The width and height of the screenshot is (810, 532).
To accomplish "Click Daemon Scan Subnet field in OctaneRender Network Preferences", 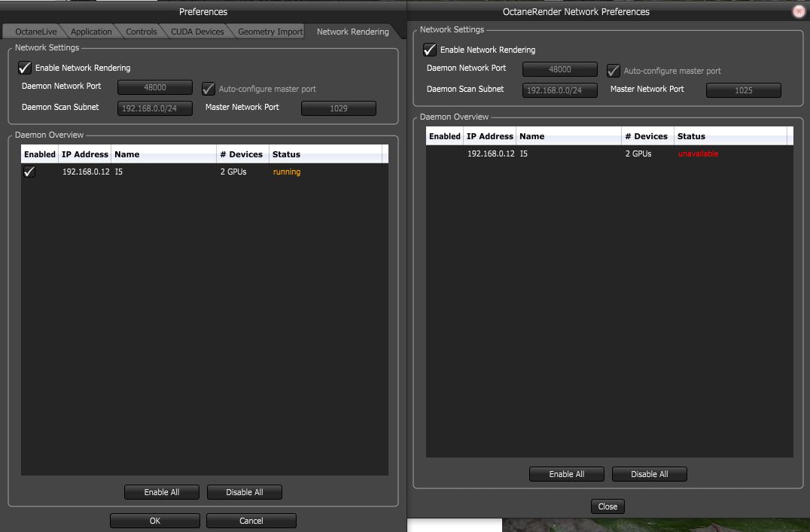I will click(x=560, y=90).
